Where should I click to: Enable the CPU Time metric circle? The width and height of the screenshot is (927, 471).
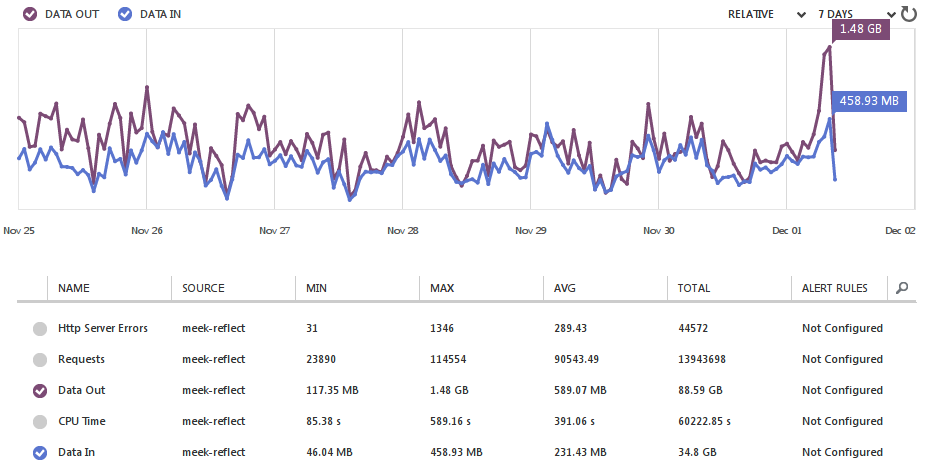click(x=40, y=422)
